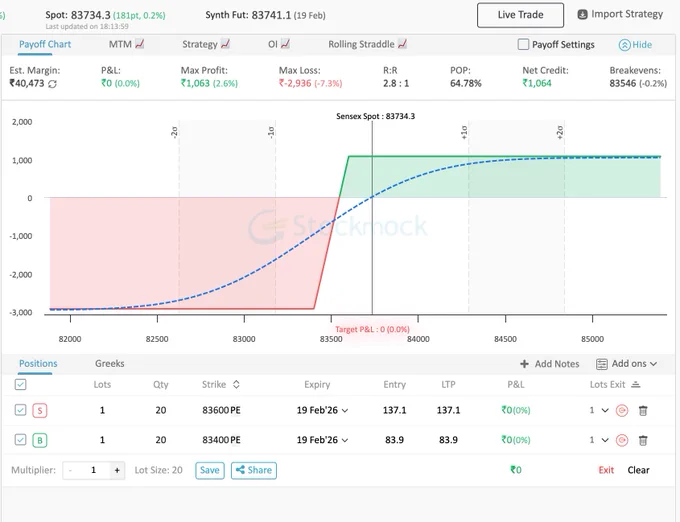This screenshot has height=522, width=680.
Task: Select the Positions tab
Action: (x=38, y=363)
